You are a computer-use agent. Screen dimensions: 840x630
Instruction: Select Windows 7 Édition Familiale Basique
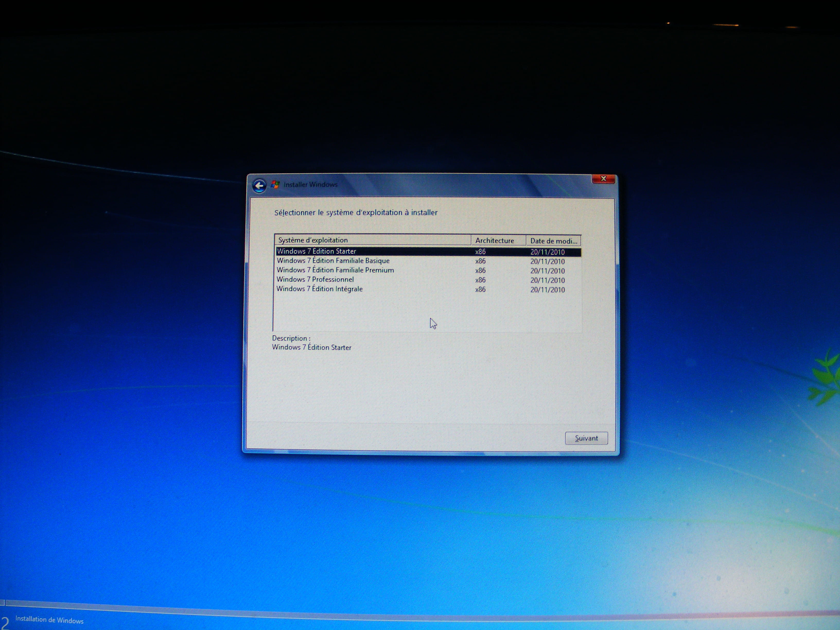333,261
